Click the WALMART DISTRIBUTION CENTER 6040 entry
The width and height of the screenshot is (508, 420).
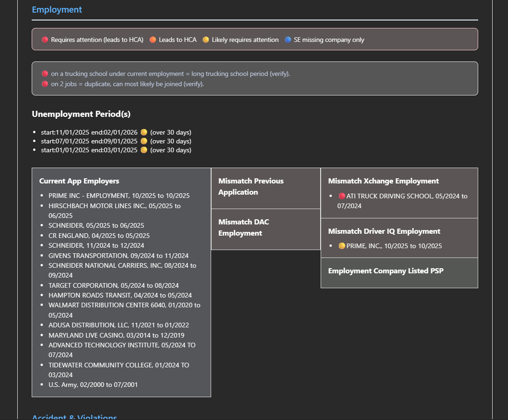[124, 305]
